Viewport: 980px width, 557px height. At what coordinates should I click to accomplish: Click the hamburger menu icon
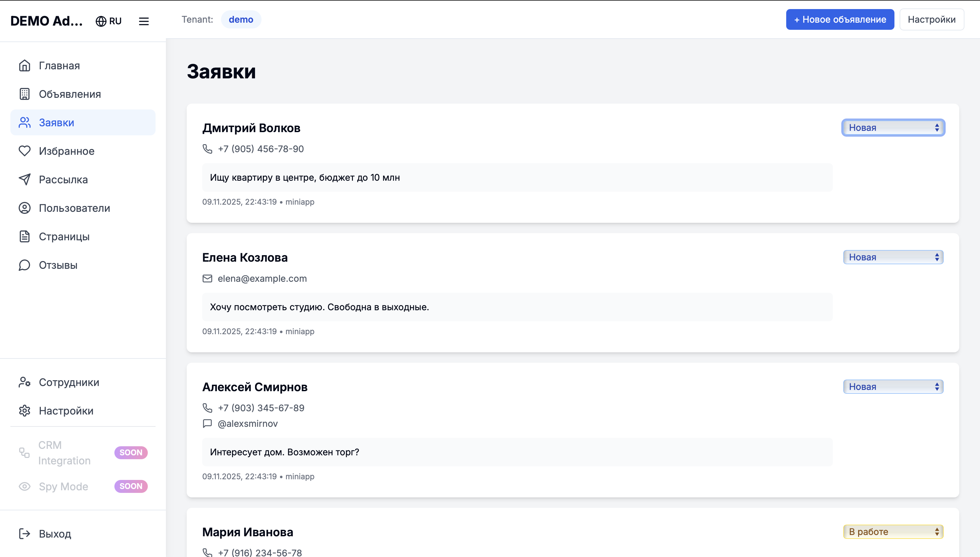click(144, 21)
